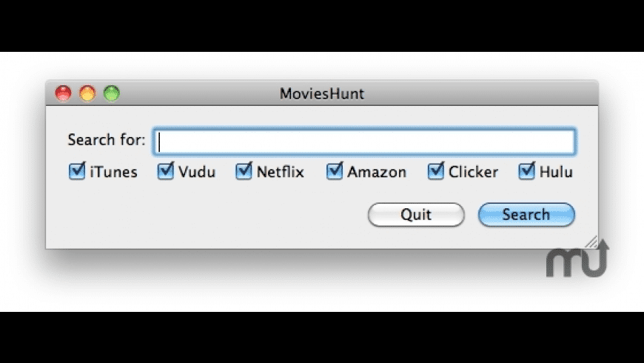Click the MacUpdate "mu" watermark logo
Image resolution: width=644 pixels, height=363 pixels.
click(x=577, y=259)
